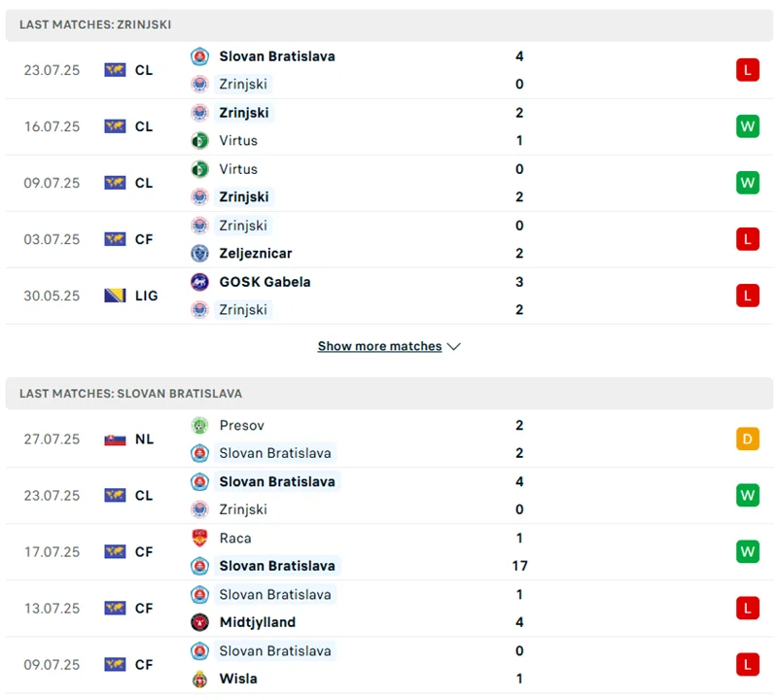Click the Last Matches: Zrinjski header
The width and height of the screenshot is (778, 700).
[95, 24]
